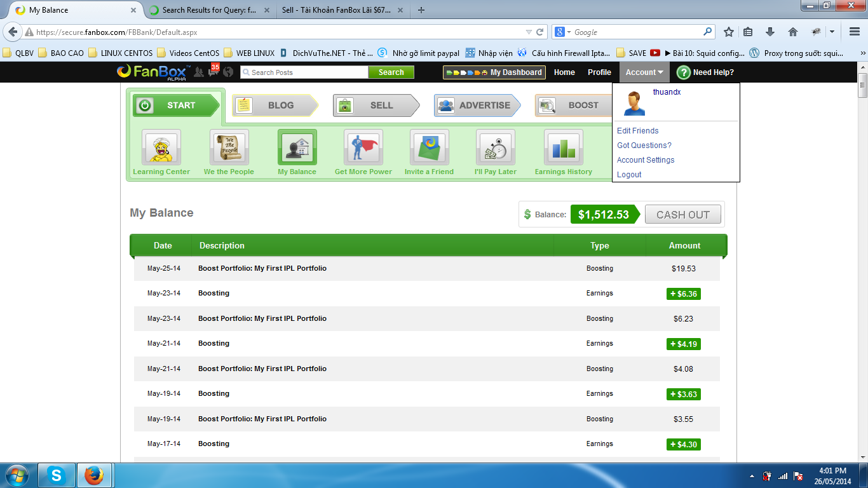Open the Firefox hamburger menu

pyautogui.click(x=855, y=32)
